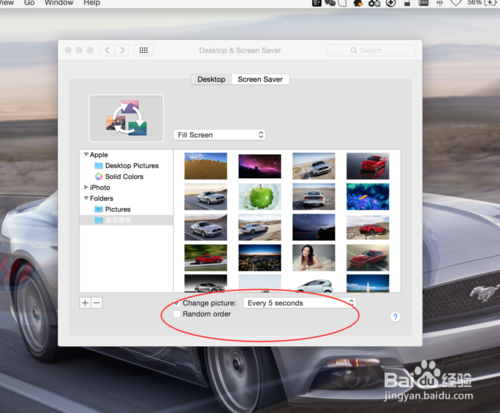Expand the iPhoto section triangle
Viewport: 500px width, 413px height.
(x=86, y=187)
